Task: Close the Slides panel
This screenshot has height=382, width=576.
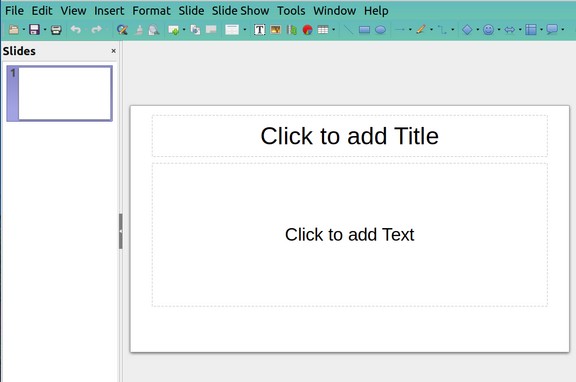Action: click(114, 51)
